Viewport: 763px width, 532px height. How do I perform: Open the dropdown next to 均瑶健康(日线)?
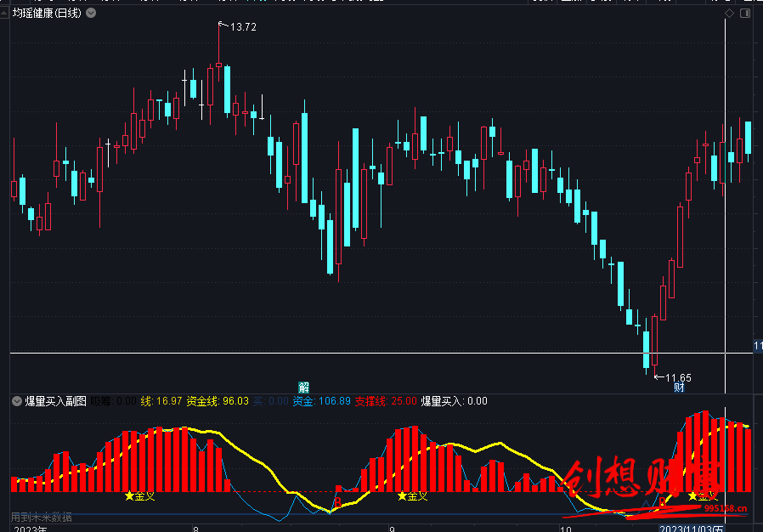click(91, 13)
